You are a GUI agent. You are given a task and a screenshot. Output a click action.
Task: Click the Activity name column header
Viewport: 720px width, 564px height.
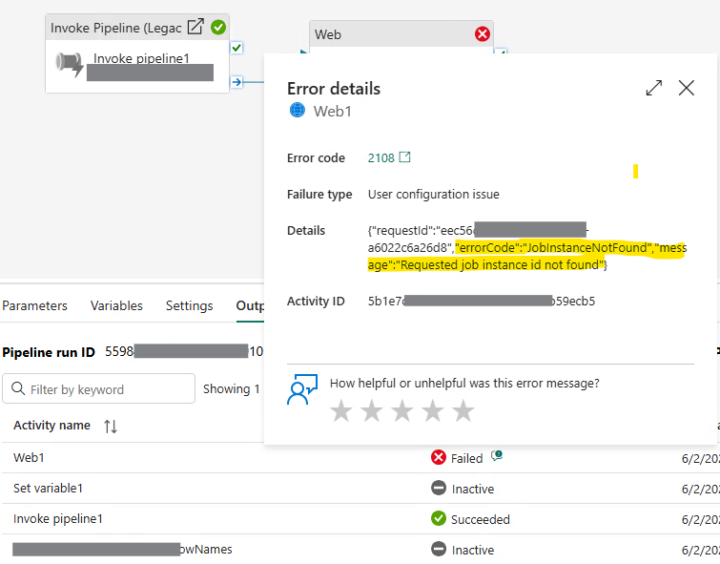(52, 426)
